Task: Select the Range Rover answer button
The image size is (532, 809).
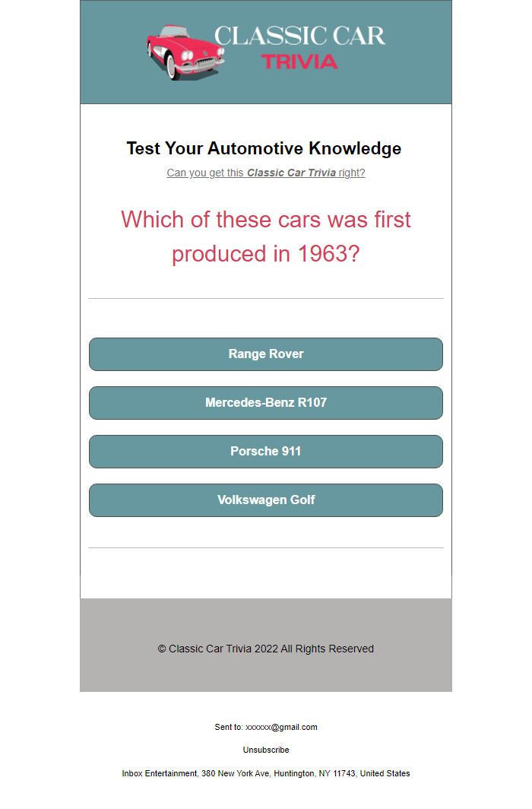Action: [266, 354]
